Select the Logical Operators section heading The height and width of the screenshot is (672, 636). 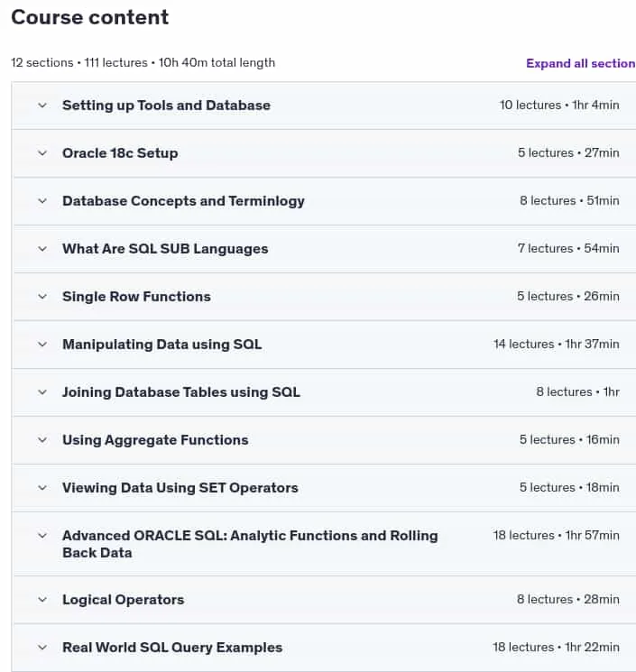[x=123, y=600]
